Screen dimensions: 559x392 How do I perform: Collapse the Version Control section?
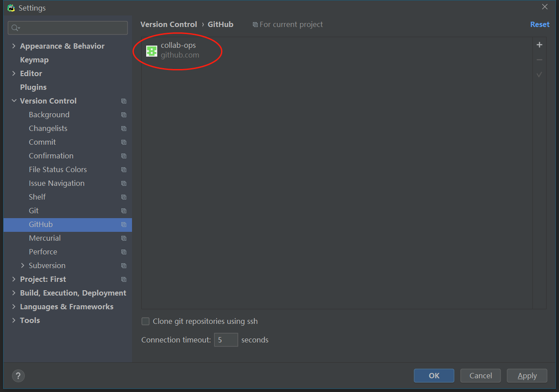[x=14, y=100]
